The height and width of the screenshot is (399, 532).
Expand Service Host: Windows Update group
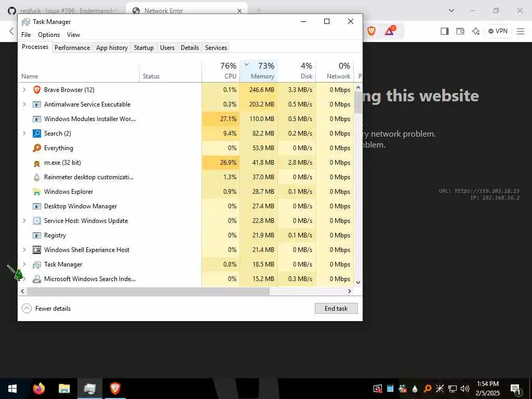pos(24,221)
